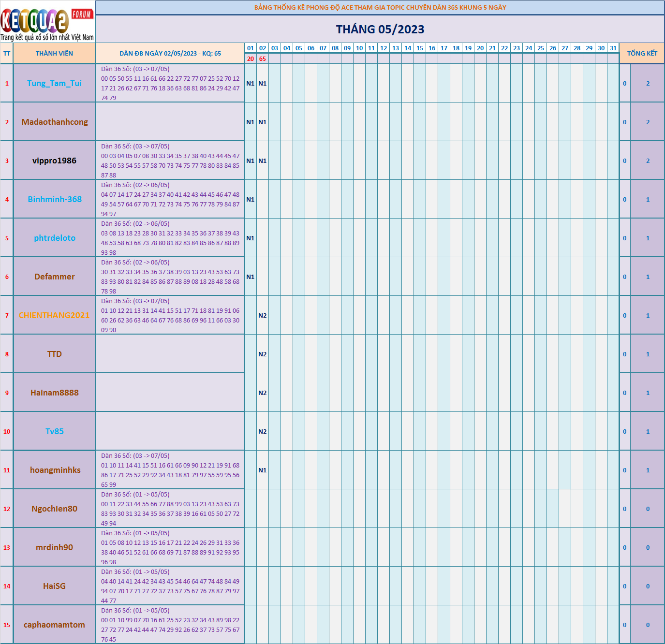Click member name Tung_Tam_Tui
The height and width of the screenshot is (644, 665).
(54, 83)
